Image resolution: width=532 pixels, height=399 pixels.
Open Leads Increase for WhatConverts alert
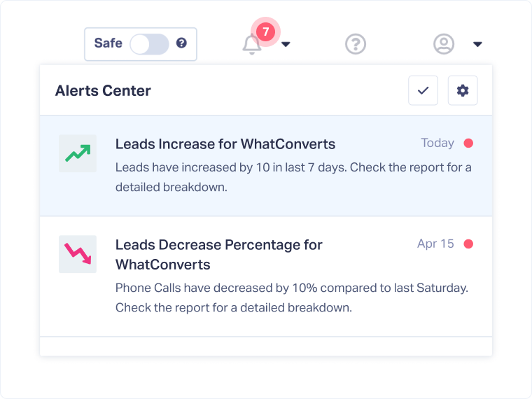click(x=225, y=144)
